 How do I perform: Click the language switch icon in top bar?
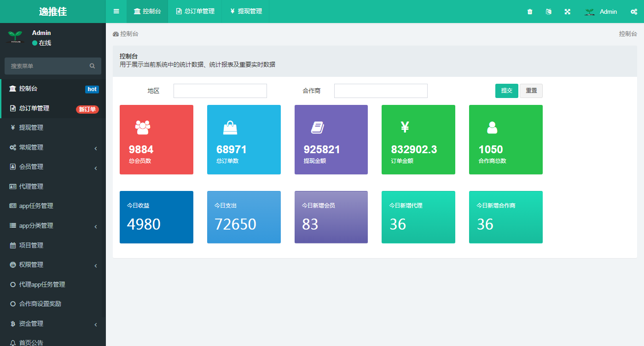(548, 12)
